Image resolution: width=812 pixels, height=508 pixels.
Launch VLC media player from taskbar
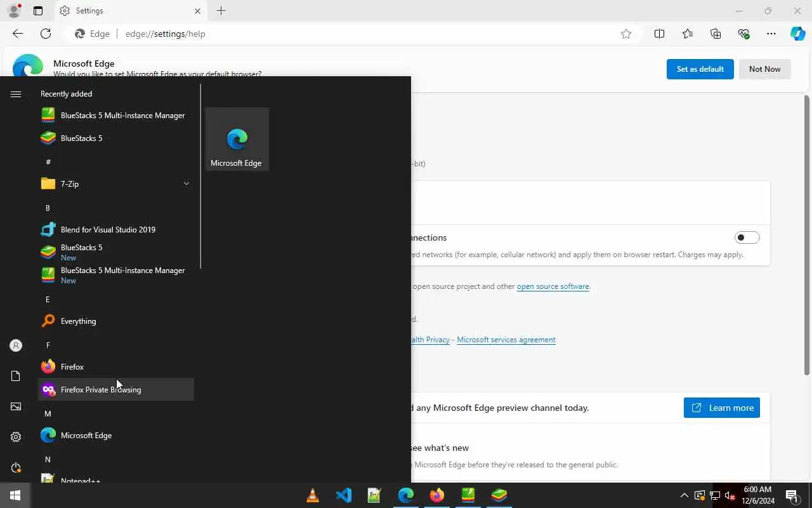[x=313, y=495]
